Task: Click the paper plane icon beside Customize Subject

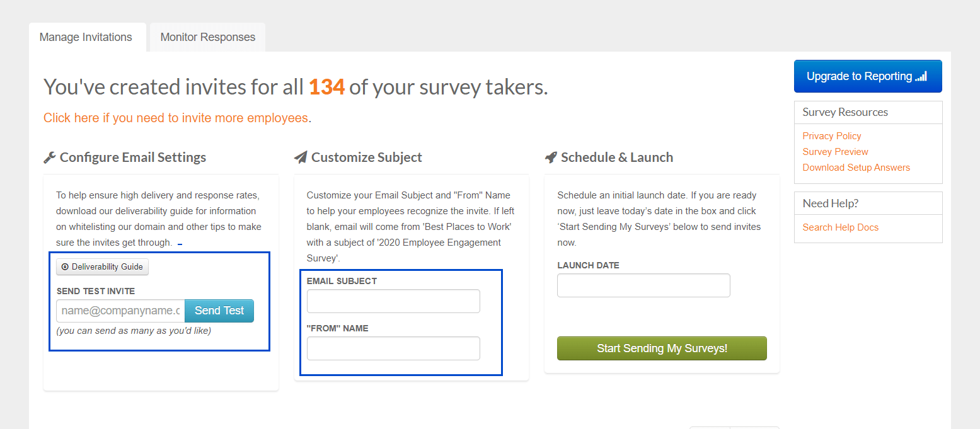Action: [x=301, y=157]
